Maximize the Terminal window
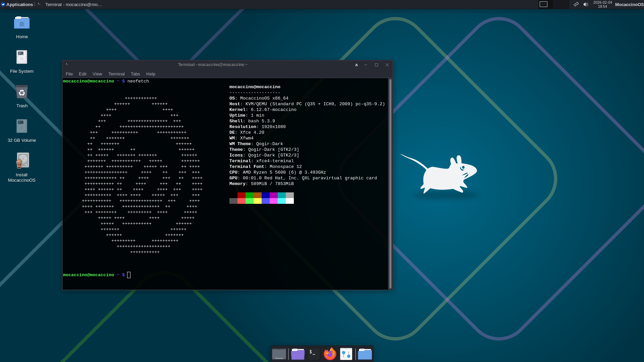 tap(376, 65)
